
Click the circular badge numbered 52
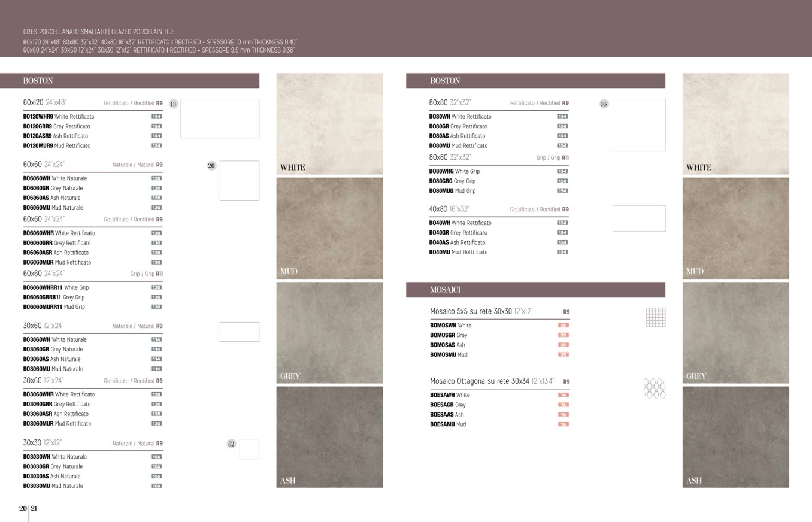tap(231, 444)
